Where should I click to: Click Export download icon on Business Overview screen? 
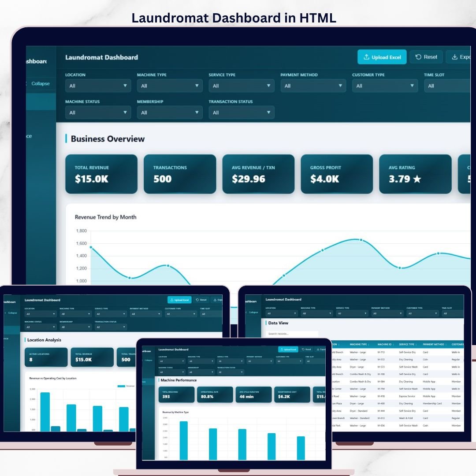454,57
